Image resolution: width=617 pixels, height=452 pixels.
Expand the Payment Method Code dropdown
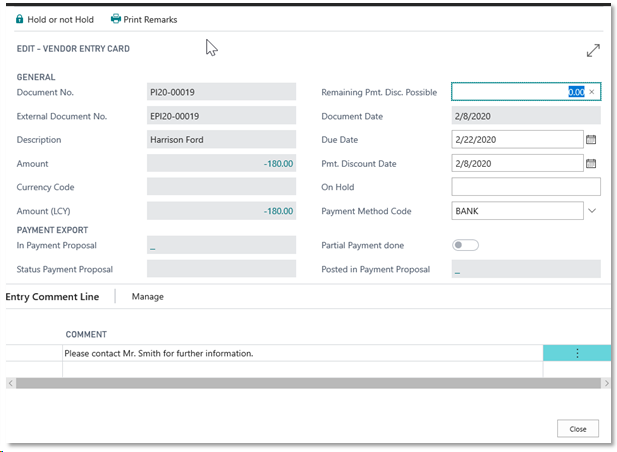pos(591,211)
